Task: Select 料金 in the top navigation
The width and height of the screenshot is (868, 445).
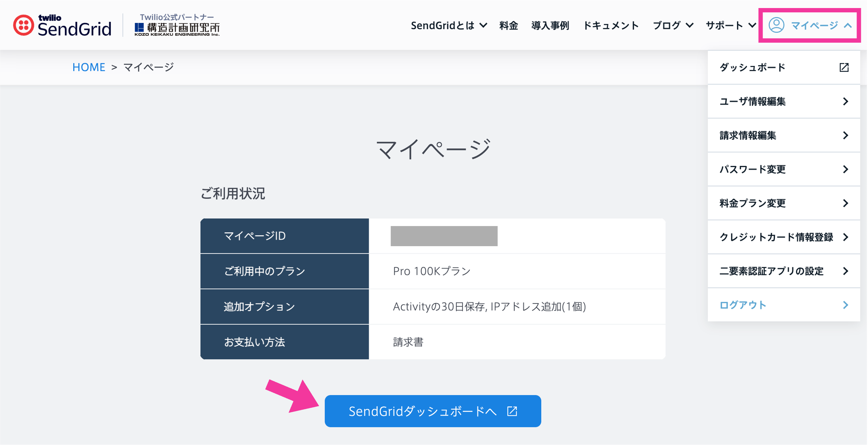Action: (x=508, y=25)
